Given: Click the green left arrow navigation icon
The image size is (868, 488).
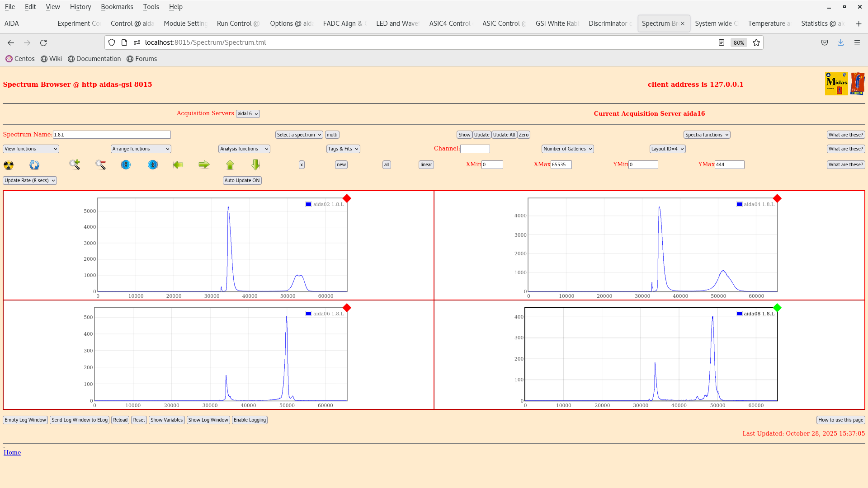Looking at the screenshot, I should point(178,165).
